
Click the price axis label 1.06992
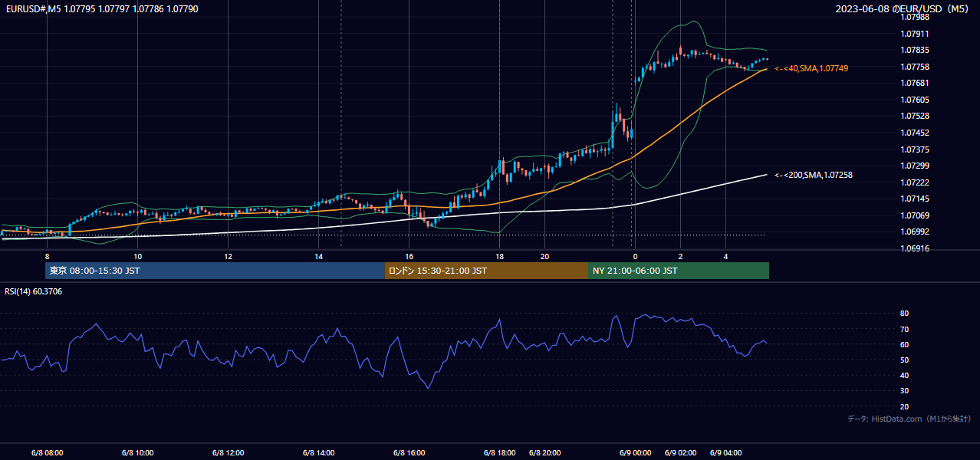coord(915,232)
